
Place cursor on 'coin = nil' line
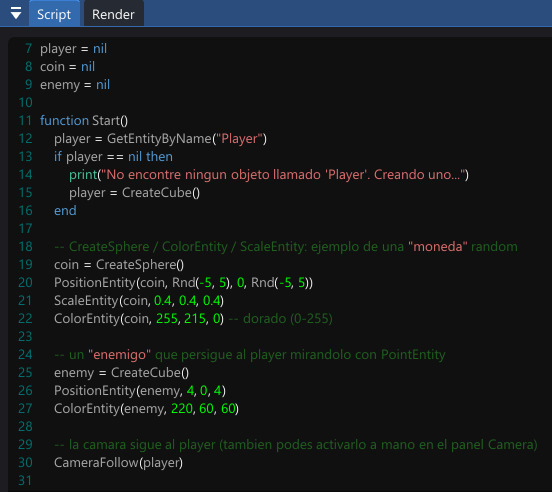[x=67, y=67]
